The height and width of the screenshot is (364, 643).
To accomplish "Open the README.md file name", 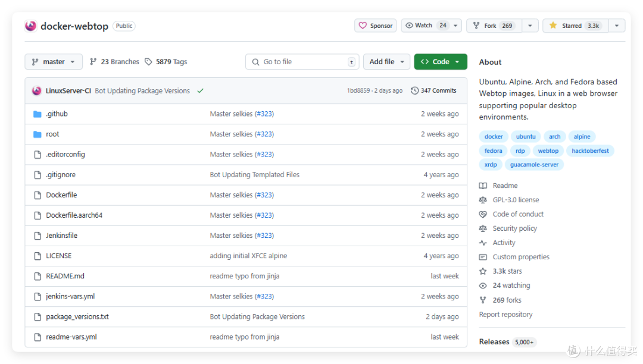I will [x=65, y=276].
